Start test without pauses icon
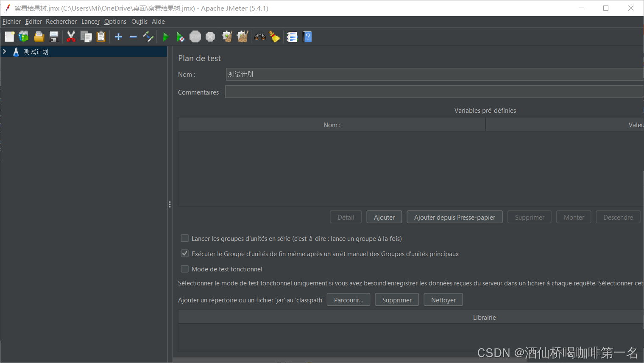This screenshot has width=644, height=363. click(x=180, y=37)
